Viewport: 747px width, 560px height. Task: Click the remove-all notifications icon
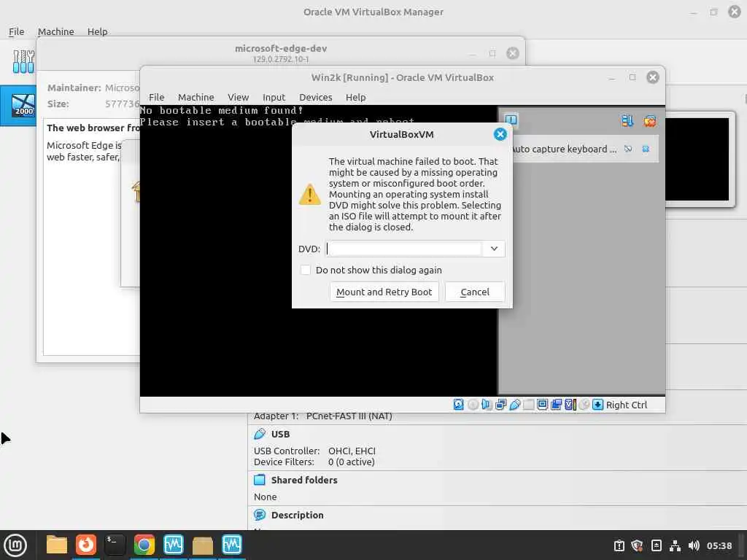650,120
